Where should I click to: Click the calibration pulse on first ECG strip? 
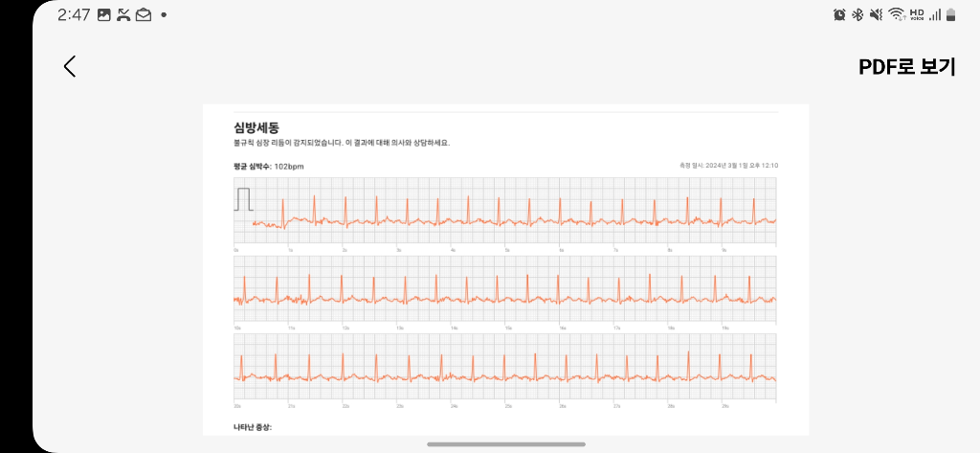(x=244, y=199)
